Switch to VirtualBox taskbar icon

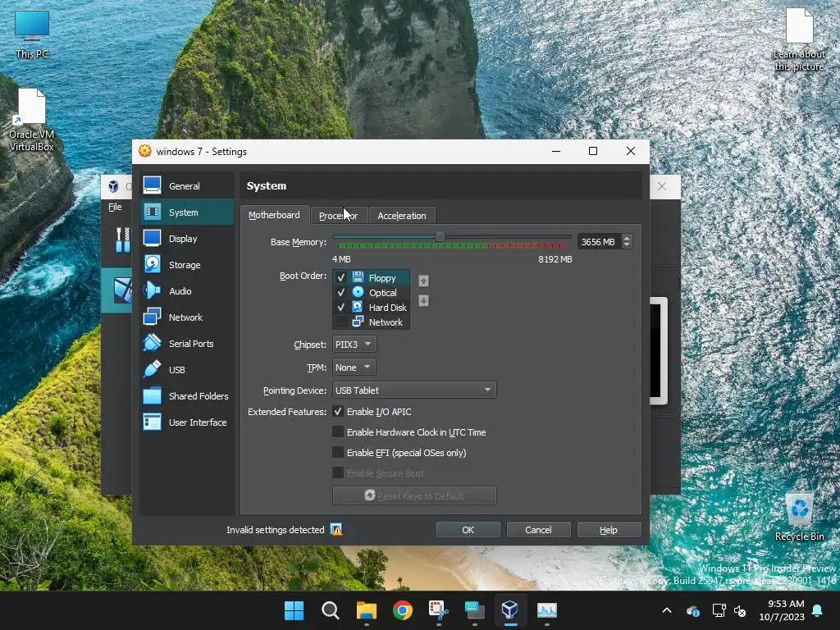coord(510,610)
